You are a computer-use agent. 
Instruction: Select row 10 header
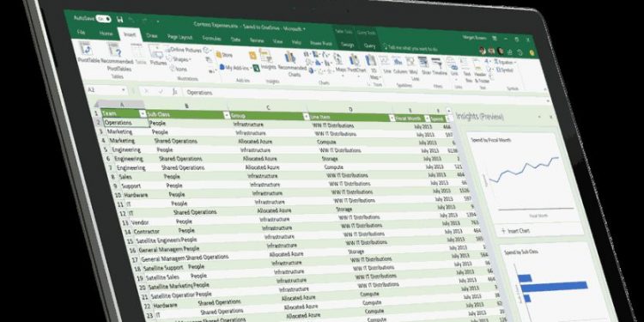(118, 195)
